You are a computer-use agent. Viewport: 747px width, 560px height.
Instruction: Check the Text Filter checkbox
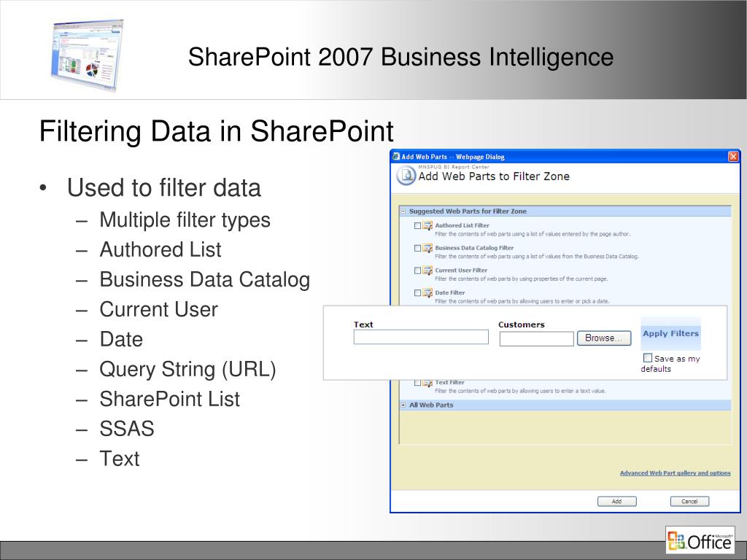(x=418, y=383)
